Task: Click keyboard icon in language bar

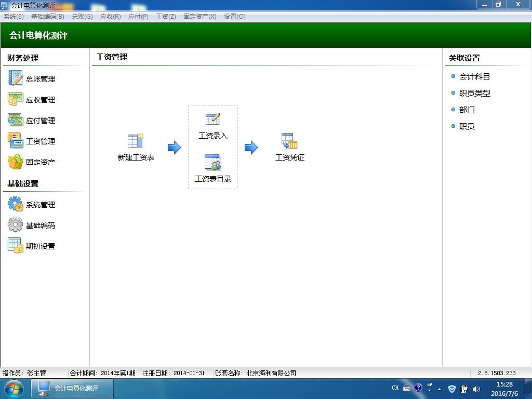Action: tap(407, 388)
